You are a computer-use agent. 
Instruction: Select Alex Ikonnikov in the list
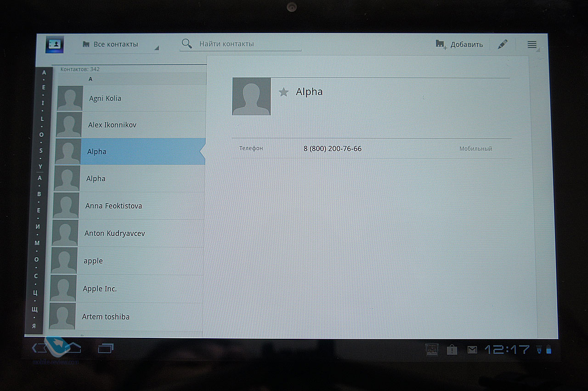click(130, 125)
